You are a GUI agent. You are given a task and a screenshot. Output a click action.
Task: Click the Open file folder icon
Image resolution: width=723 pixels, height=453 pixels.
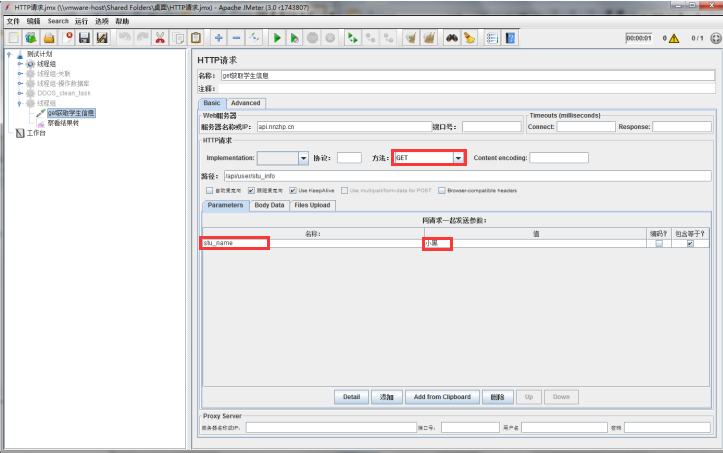pyautogui.click(x=49, y=38)
